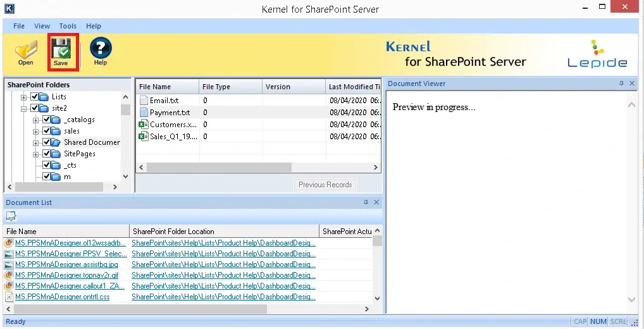The height and width of the screenshot is (329, 644).
Task: Open the File menu
Action: 19,26
